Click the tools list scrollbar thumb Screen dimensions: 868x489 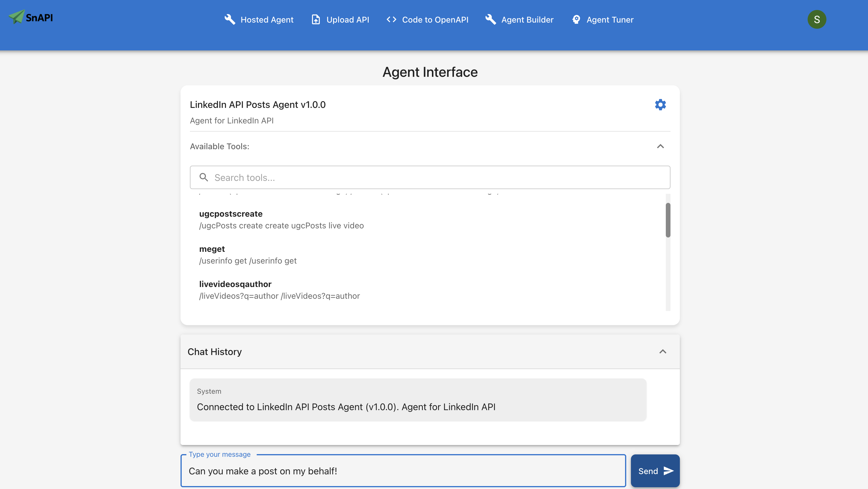point(668,220)
